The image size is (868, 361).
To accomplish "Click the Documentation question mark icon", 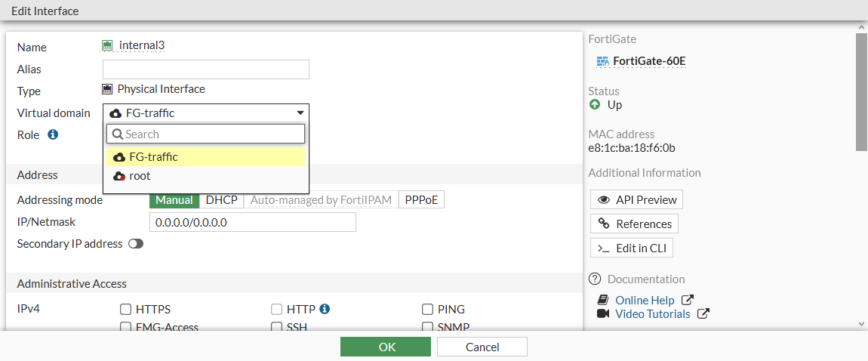I will (x=595, y=279).
